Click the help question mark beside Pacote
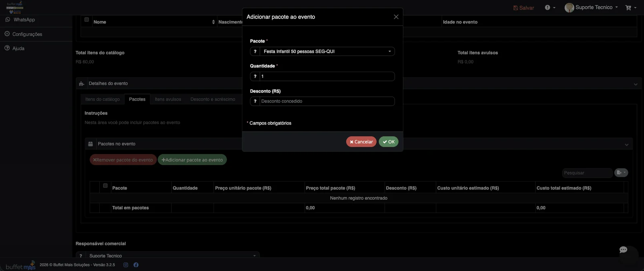Viewport: 644px width, 271px height. click(x=255, y=52)
